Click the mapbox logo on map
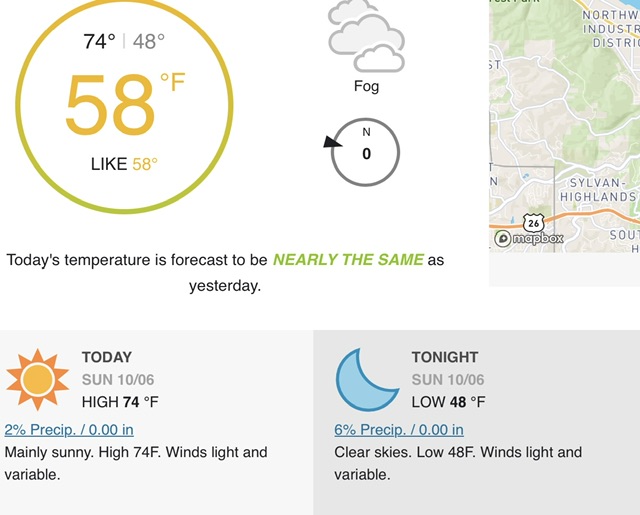This screenshot has width=640, height=515. click(x=529, y=238)
